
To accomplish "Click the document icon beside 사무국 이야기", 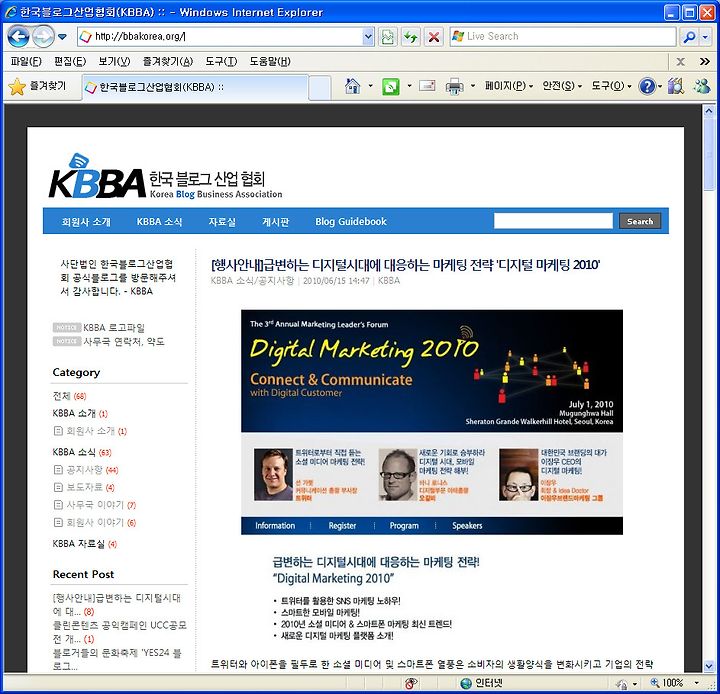I will 58,505.
